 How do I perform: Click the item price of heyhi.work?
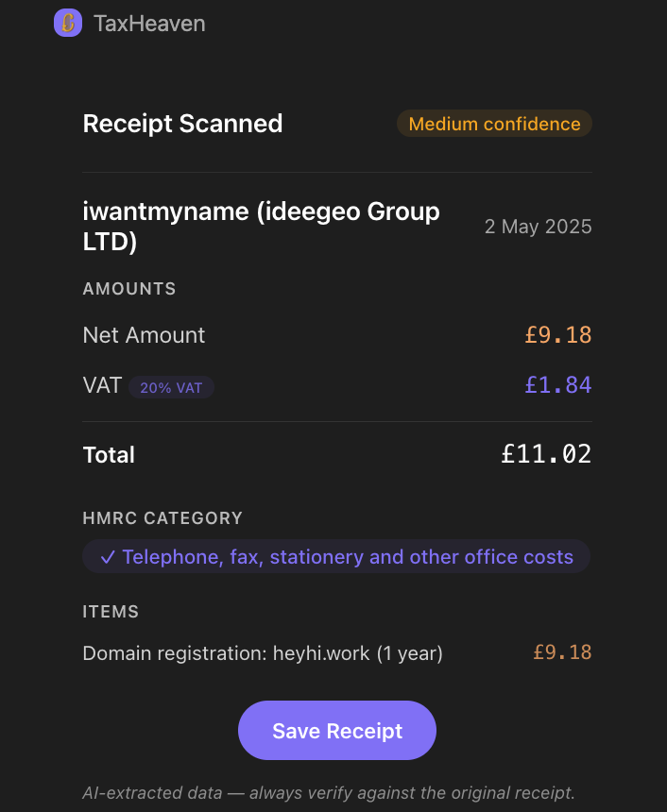[x=561, y=652]
